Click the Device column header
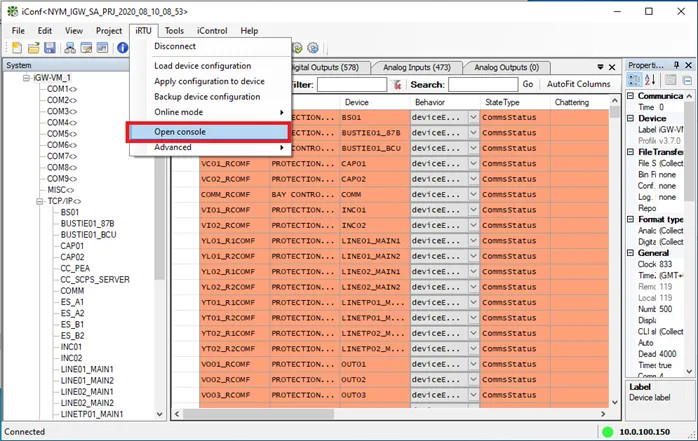Image resolution: width=698 pixels, height=441 pixels. pos(374,102)
